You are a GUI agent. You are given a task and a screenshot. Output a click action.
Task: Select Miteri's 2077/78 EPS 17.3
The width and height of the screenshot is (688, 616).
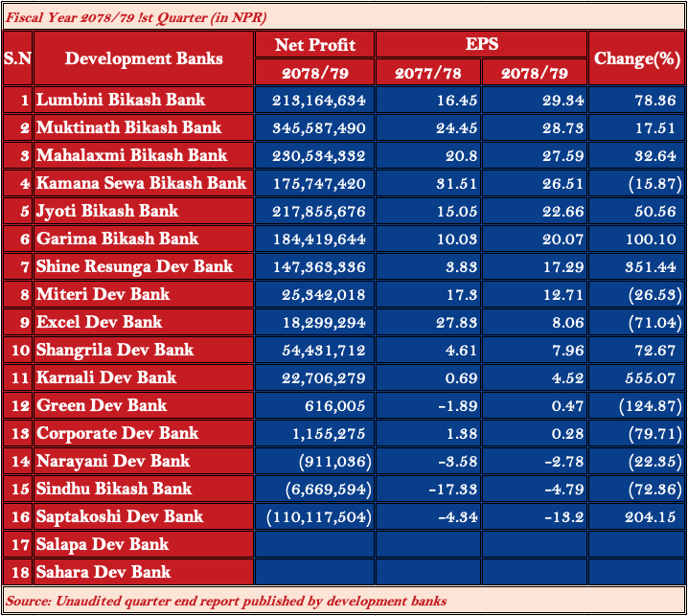point(428,294)
